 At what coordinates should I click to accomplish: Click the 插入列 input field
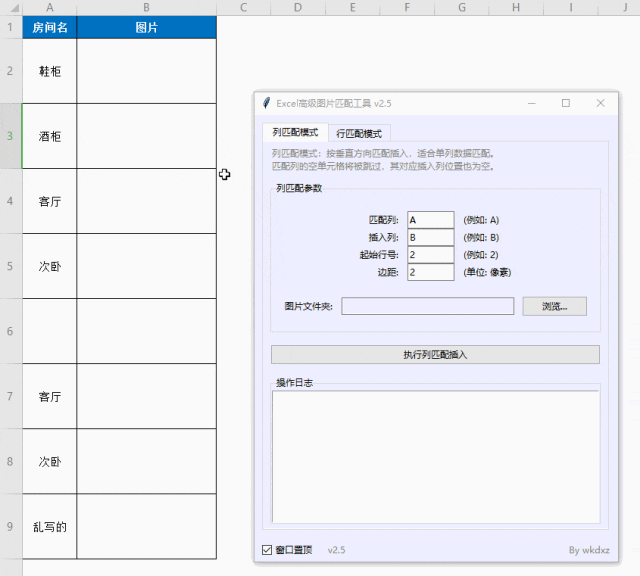click(x=431, y=238)
